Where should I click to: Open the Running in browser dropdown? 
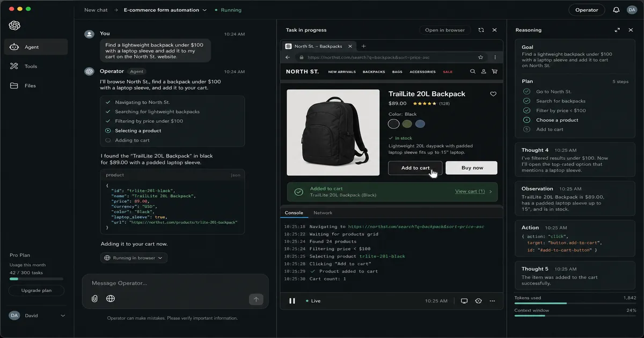133,258
